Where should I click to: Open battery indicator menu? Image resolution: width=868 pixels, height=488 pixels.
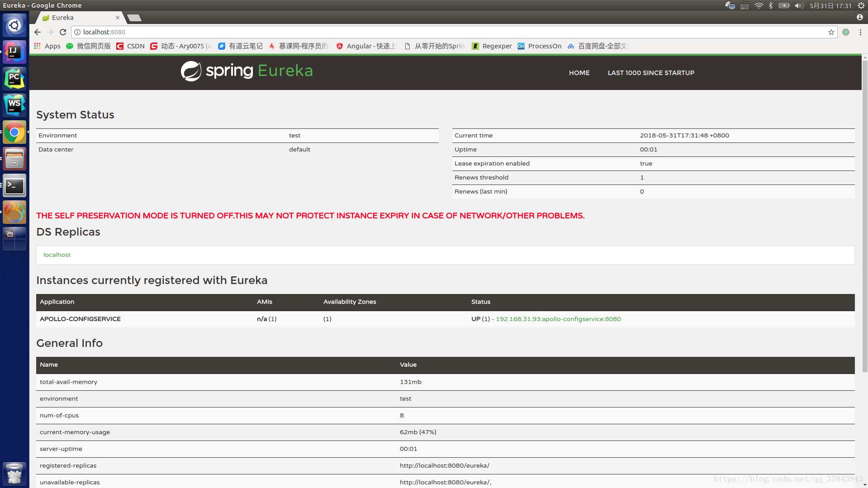point(784,5)
